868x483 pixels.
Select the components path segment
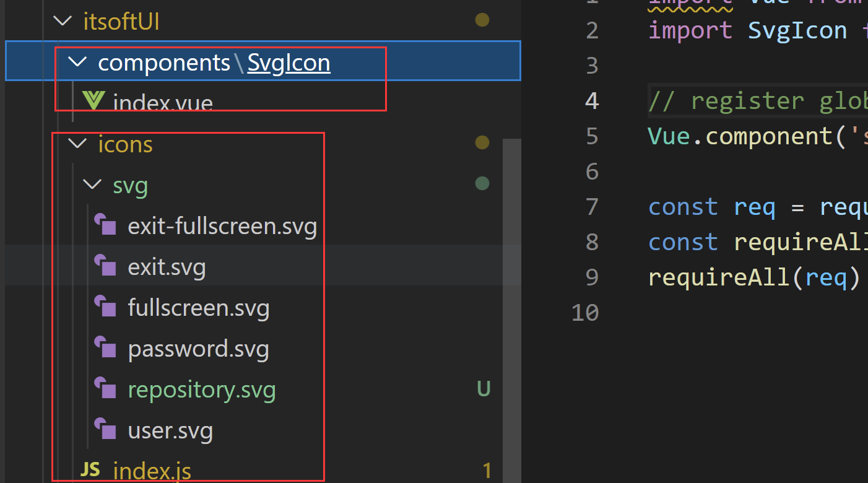pyautogui.click(x=164, y=63)
